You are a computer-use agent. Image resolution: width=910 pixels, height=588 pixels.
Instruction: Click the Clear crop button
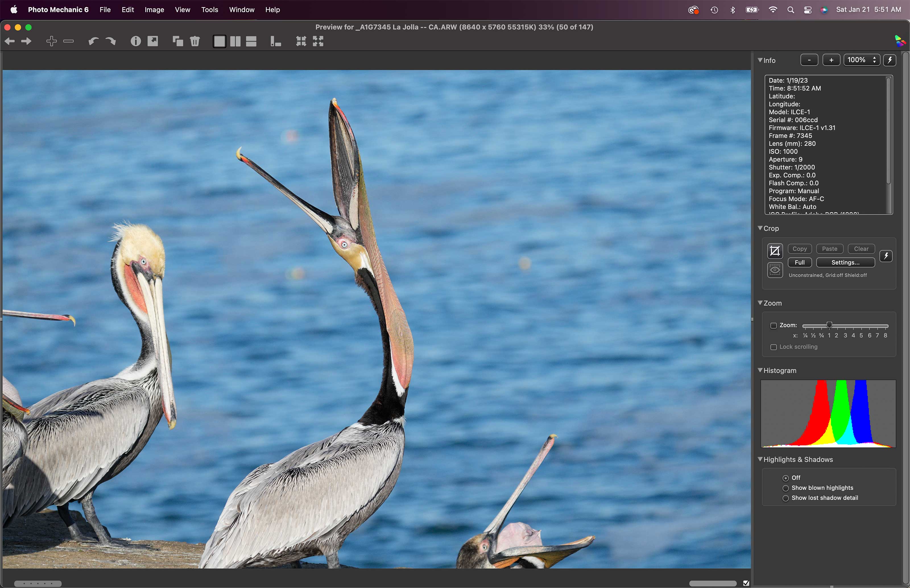pos(861,249)
